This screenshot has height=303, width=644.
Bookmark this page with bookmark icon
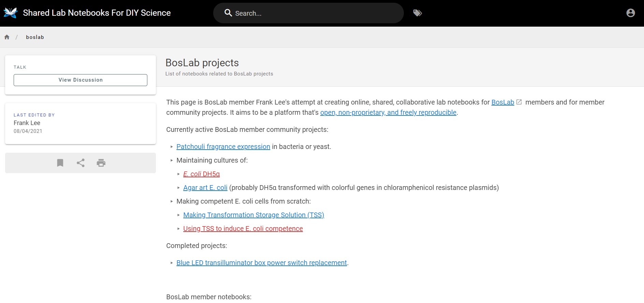coord(60,163)
